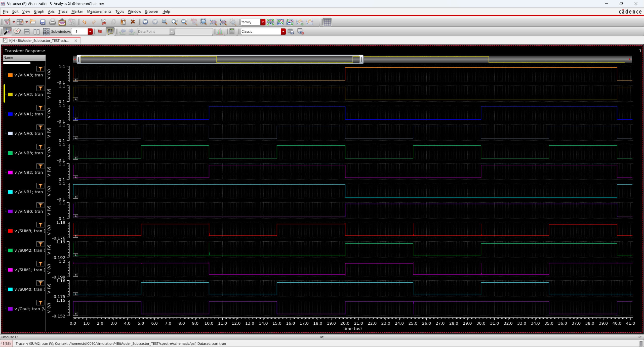Click the Save icon in toolbar
Viewport: 644px width, 347px height.
pyautogui.click(x=43, y=22)
